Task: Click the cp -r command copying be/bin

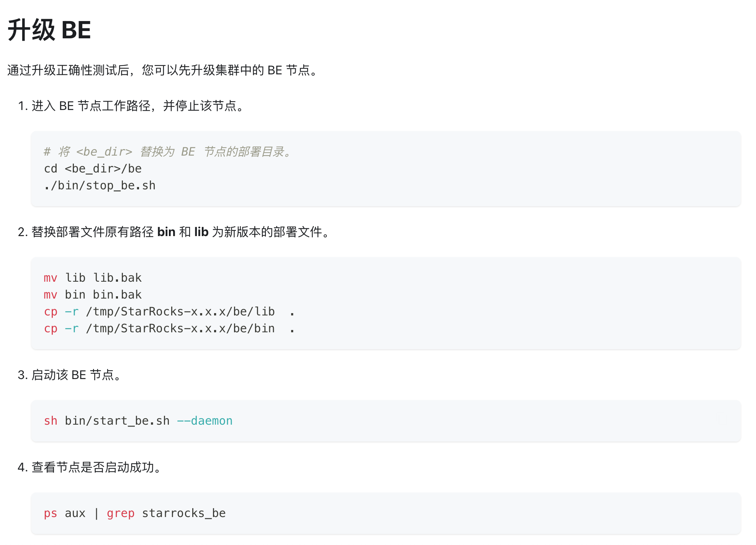Action: click(x=169, y=328)
